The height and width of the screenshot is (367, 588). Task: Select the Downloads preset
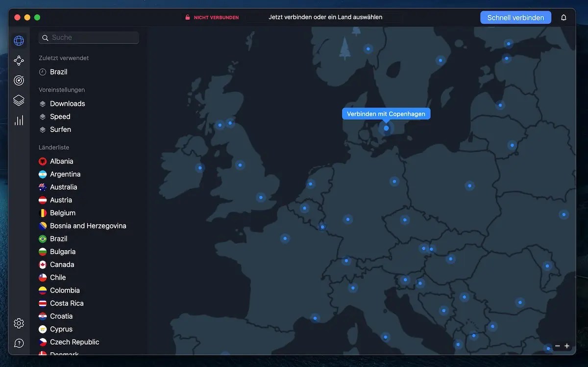coord(62,104)
